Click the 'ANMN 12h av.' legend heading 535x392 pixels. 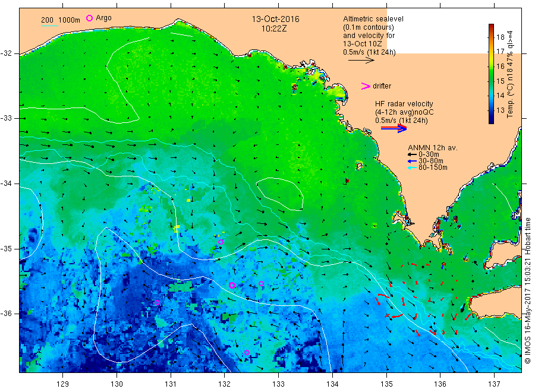coord(433,148)
